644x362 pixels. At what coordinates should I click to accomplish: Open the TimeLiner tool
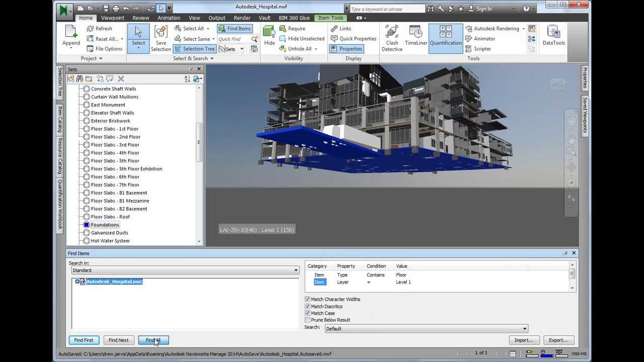(x=416, y=35)
